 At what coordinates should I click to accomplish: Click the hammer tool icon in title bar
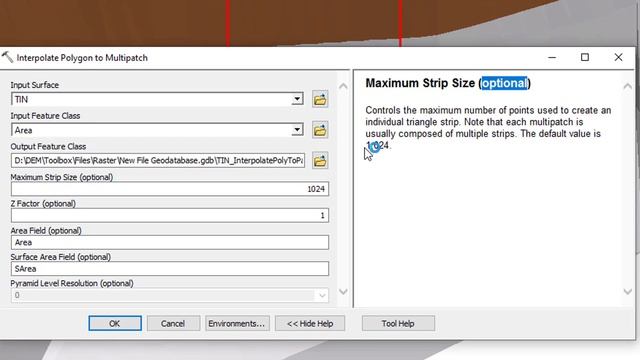click(x=7, y=58)
